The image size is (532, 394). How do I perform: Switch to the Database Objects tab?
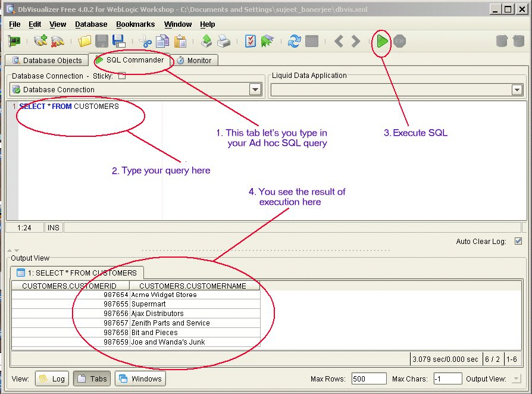pos(47,60)
